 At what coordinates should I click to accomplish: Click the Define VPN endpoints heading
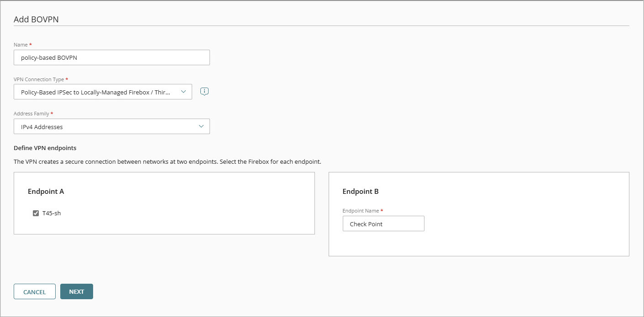click(x=45, y=148)
